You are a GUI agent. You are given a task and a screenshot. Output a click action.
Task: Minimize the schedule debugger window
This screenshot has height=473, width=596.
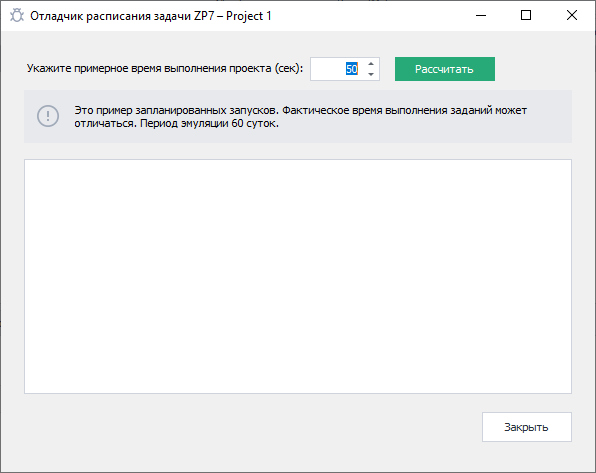[481, 16]
